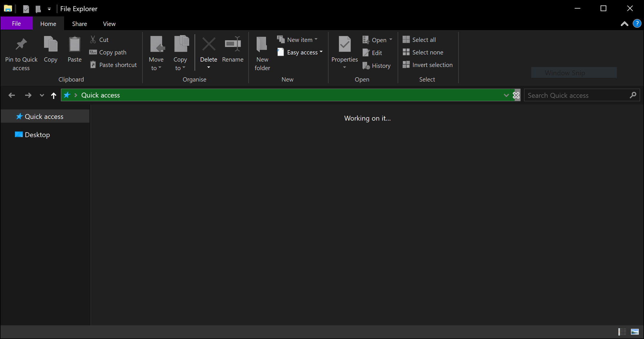Click the New folder icon
644x339 pixels.
click(x=262, y=44)
